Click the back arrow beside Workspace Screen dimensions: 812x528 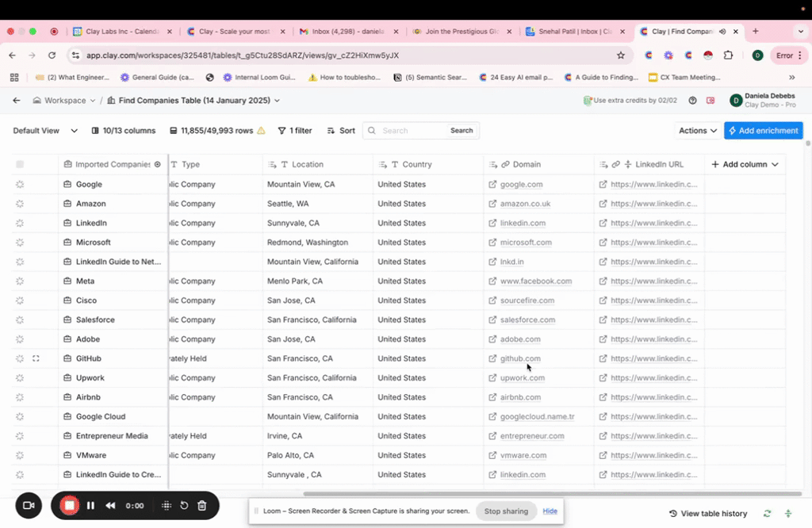coord(16,101)
